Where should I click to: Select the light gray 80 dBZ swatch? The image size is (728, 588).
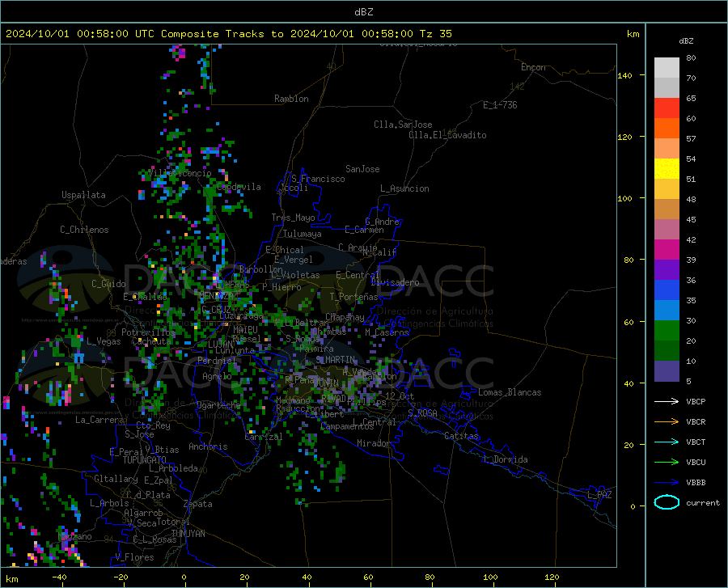click(667, 68)
